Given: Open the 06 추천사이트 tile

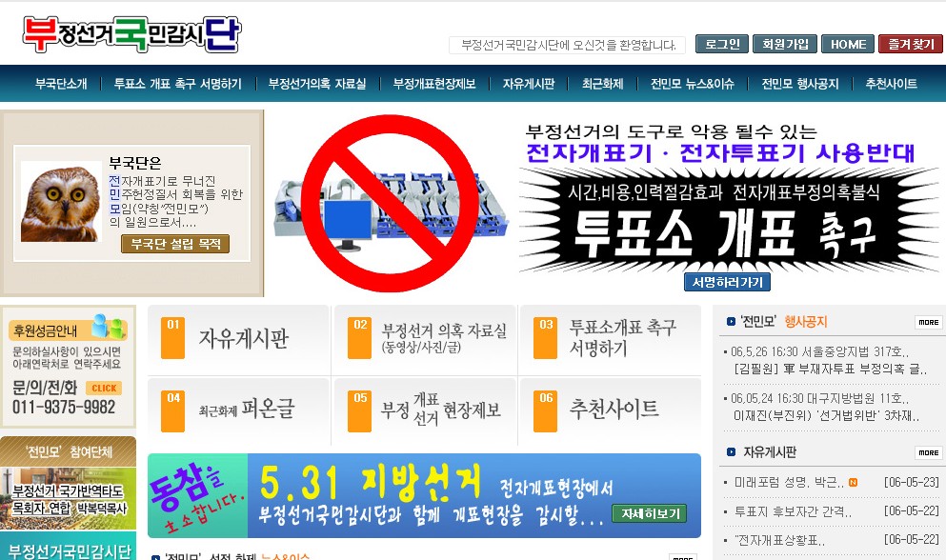Looking at the screenshot, I should (x=611, y=409).
